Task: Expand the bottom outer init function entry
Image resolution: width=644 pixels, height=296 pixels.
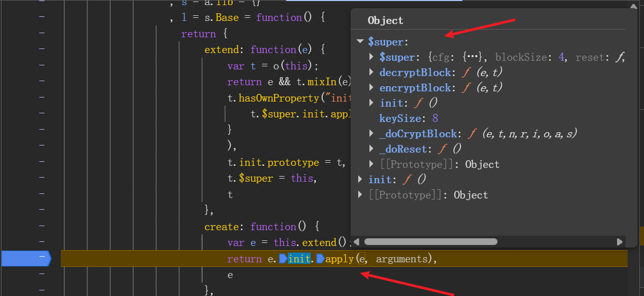Action: 361,180
